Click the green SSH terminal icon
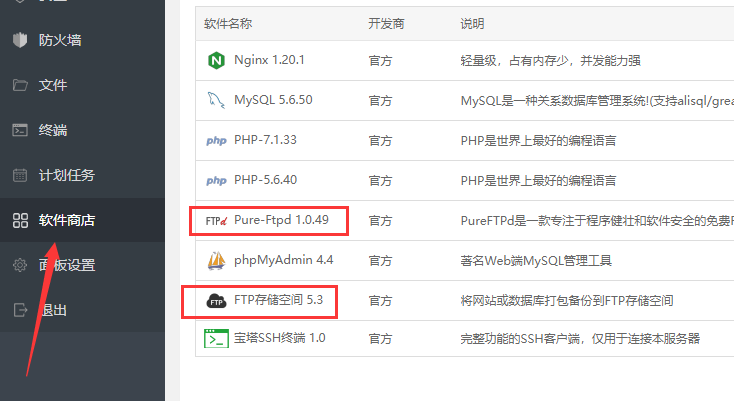 (216, 338)
